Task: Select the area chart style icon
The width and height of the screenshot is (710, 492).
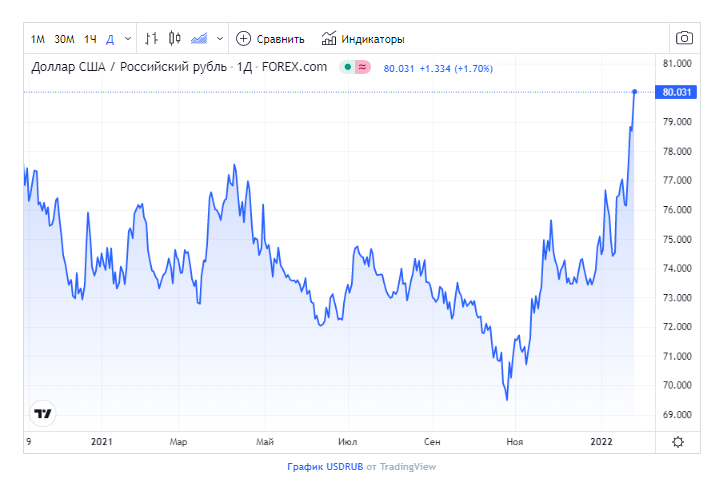Action: pos(199,39)
